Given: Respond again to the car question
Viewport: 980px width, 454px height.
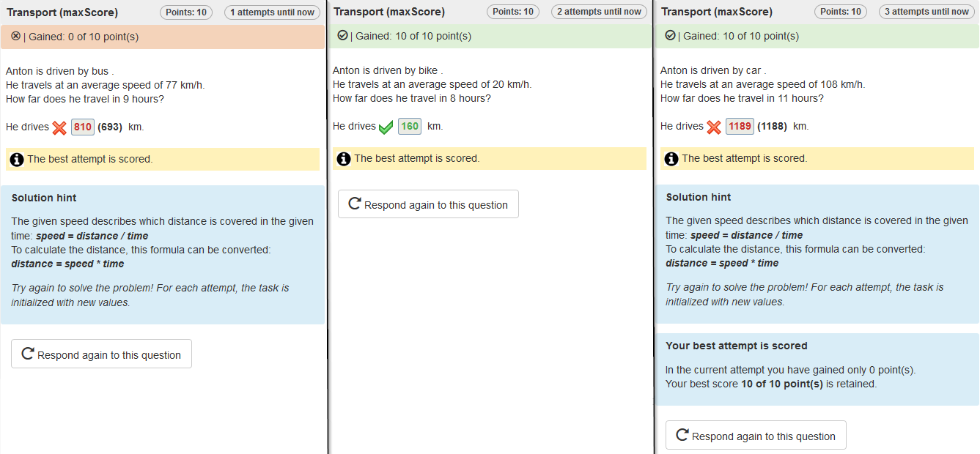Looking at the screenshot, I should pyautogui.click(x=756, y=436).
